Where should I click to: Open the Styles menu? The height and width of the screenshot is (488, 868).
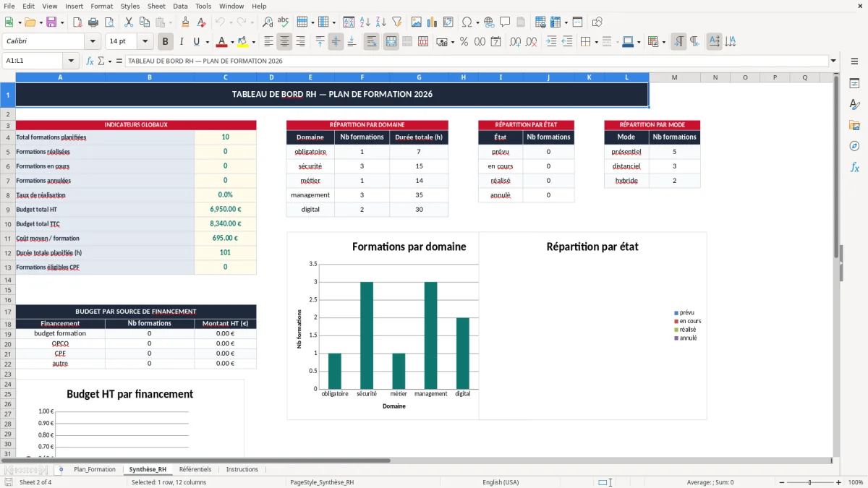pos(130,6)
